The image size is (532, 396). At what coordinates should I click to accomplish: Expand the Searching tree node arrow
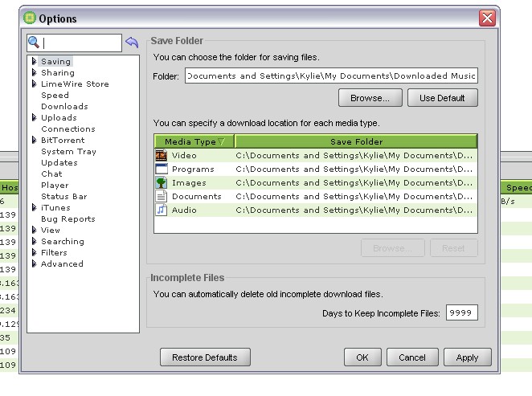point(35,241)
